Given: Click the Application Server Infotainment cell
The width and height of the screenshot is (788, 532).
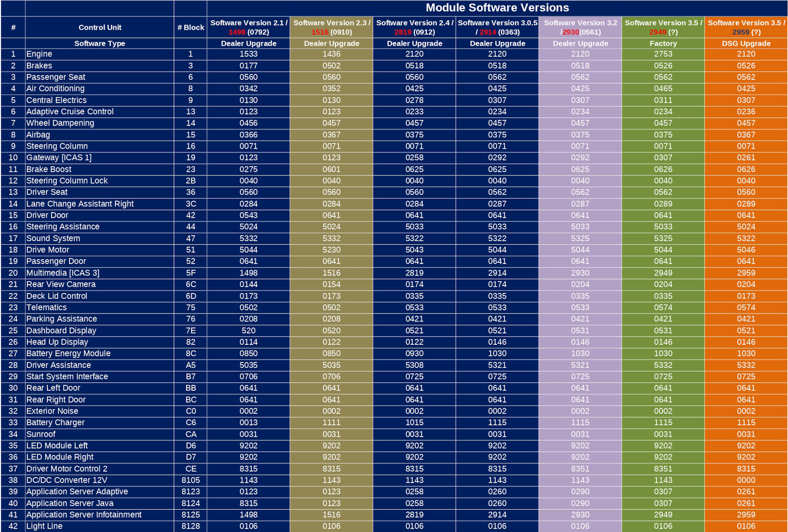Looking at the screenshot, I should (x=84, y=514).
